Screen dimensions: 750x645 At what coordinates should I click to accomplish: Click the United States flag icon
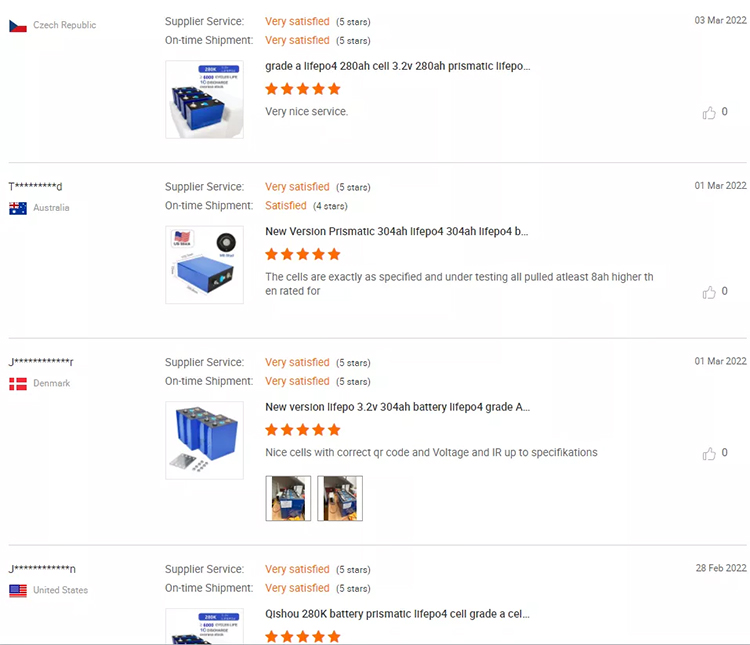coord(18,590)
